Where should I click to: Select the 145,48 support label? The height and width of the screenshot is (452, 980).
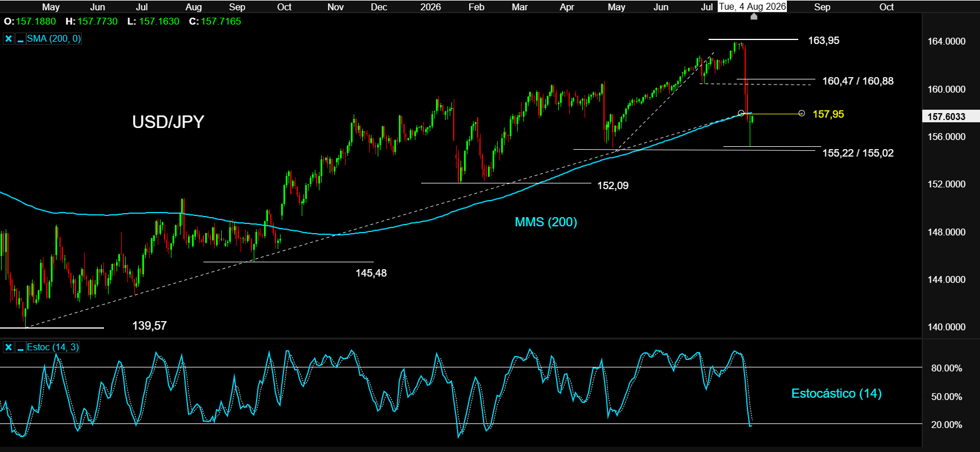pyautogui.click(x=371, y=273)
